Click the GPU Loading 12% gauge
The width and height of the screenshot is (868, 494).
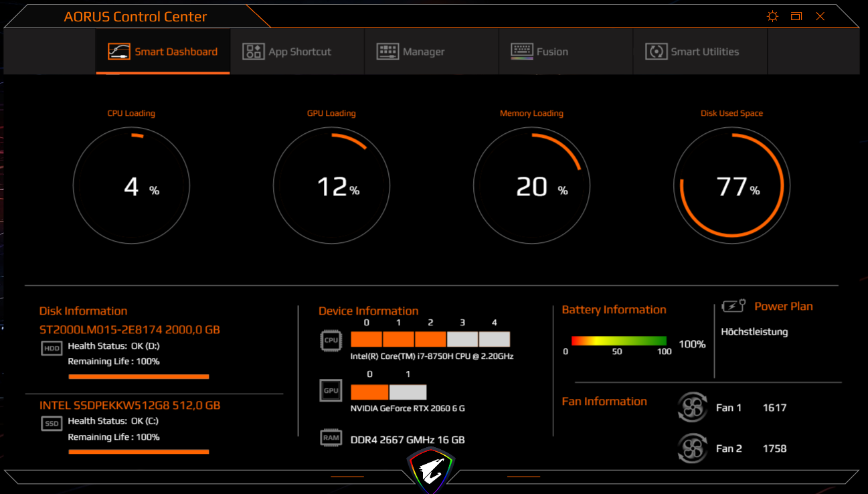(331, 187)
